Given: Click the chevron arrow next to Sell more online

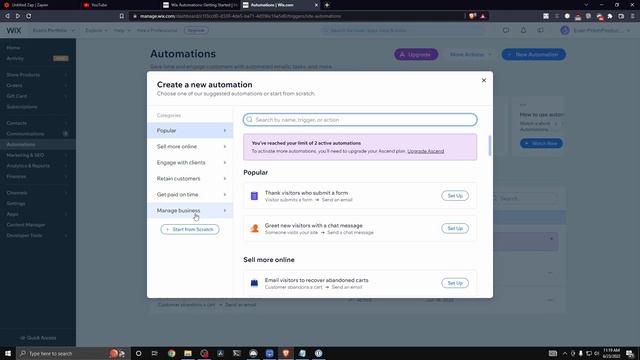Looking at the screenshot, I should tap(224, 147).
